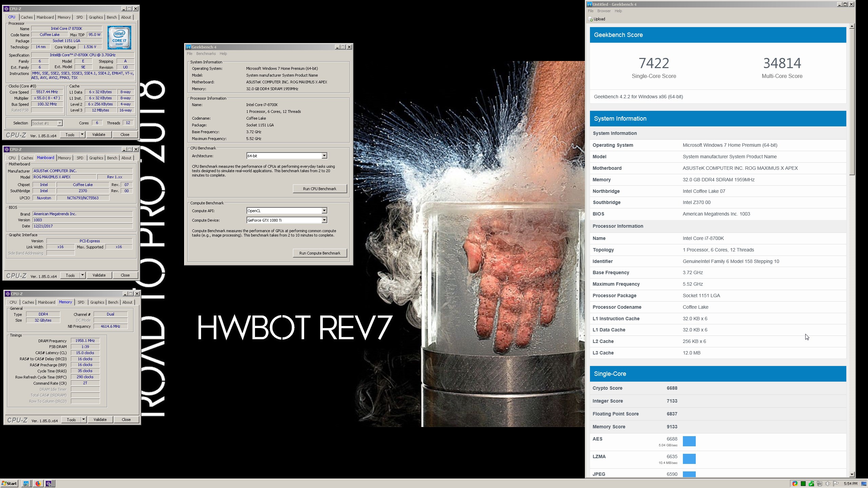Click the Single-Core Score 7422
Viewport: 868px width, 488px height.
pyautogui.click(x=654, y=63)
